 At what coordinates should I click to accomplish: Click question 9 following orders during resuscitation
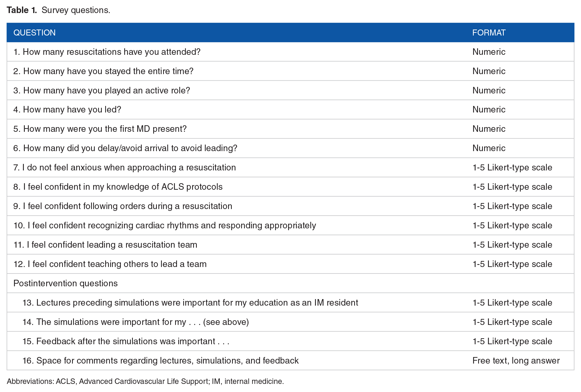pos(123,206)
